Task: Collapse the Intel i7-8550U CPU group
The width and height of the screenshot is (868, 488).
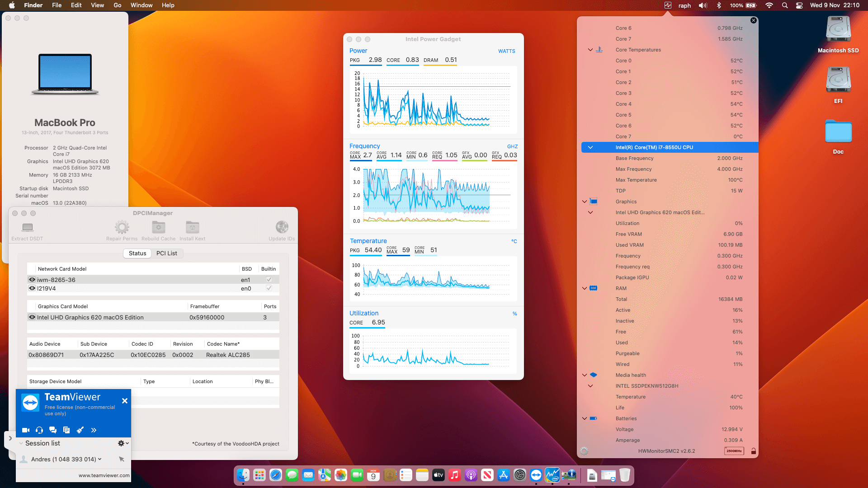Action: tap(590, 147)
